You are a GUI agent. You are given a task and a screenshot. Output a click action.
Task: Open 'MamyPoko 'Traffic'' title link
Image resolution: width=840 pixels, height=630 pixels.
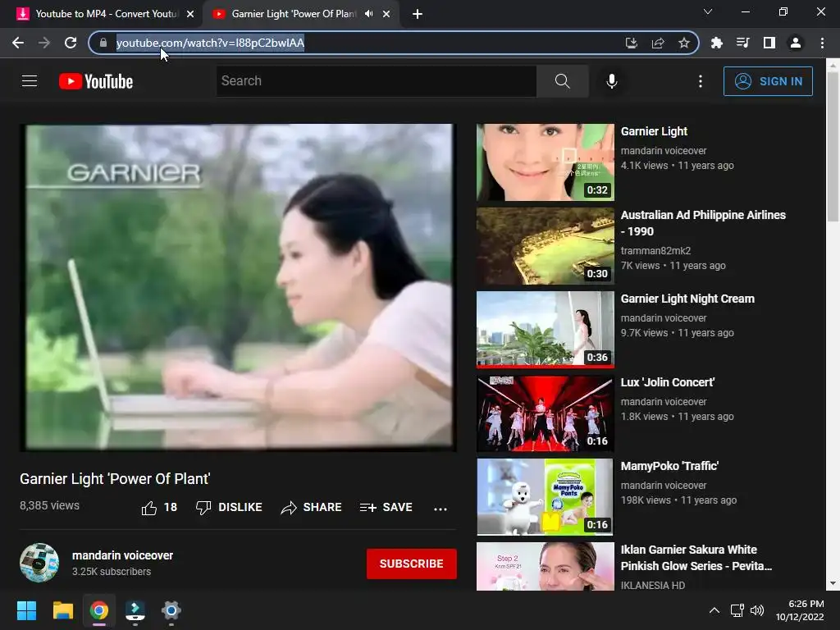tap(669, 466)
